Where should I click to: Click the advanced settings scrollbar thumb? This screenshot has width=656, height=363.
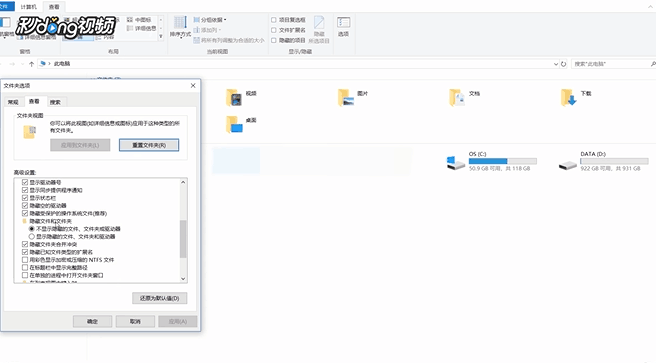click(183, 239)
